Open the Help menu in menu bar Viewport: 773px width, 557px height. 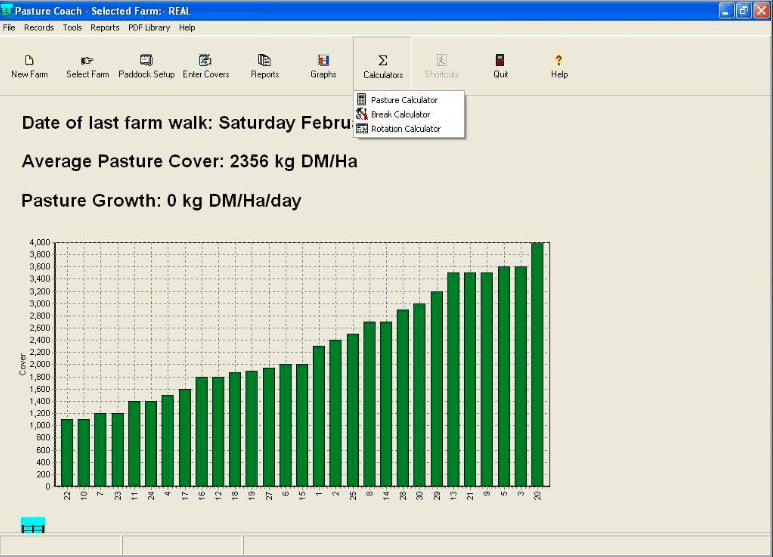click(187, 27)
